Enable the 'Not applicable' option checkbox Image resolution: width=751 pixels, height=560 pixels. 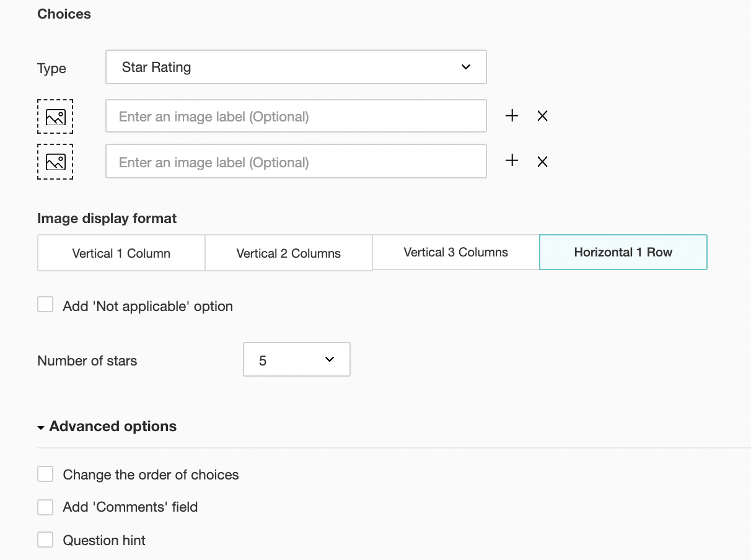pos(45,304)
